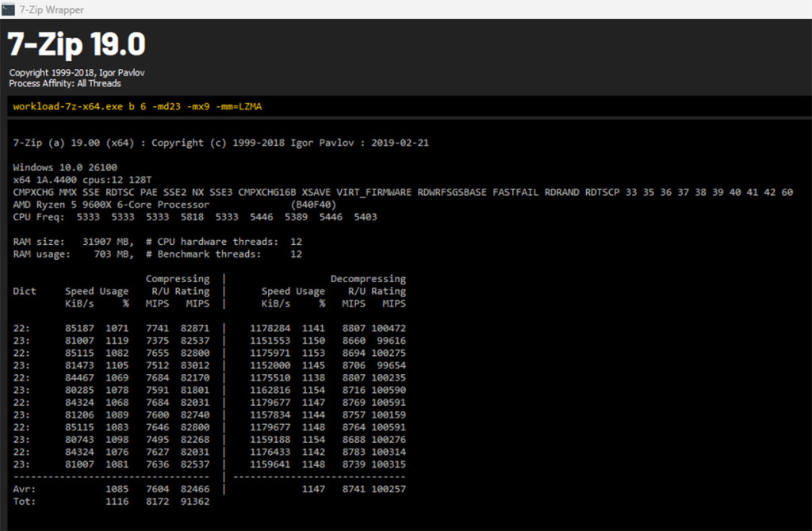812x531 pixels.
Task: Click decompressing speed "1159188"
Action: (270, 440)
